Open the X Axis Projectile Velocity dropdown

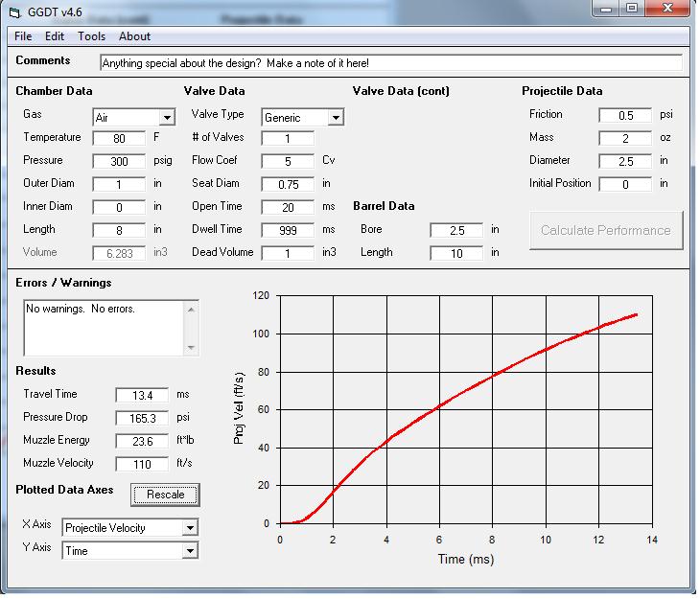[190, 528]
